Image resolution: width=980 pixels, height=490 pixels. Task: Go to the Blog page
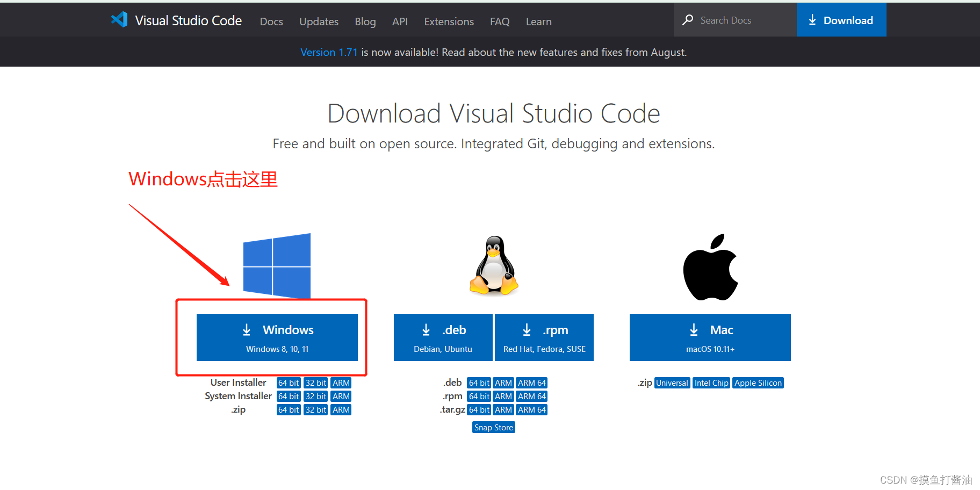[x=365, y=21]
